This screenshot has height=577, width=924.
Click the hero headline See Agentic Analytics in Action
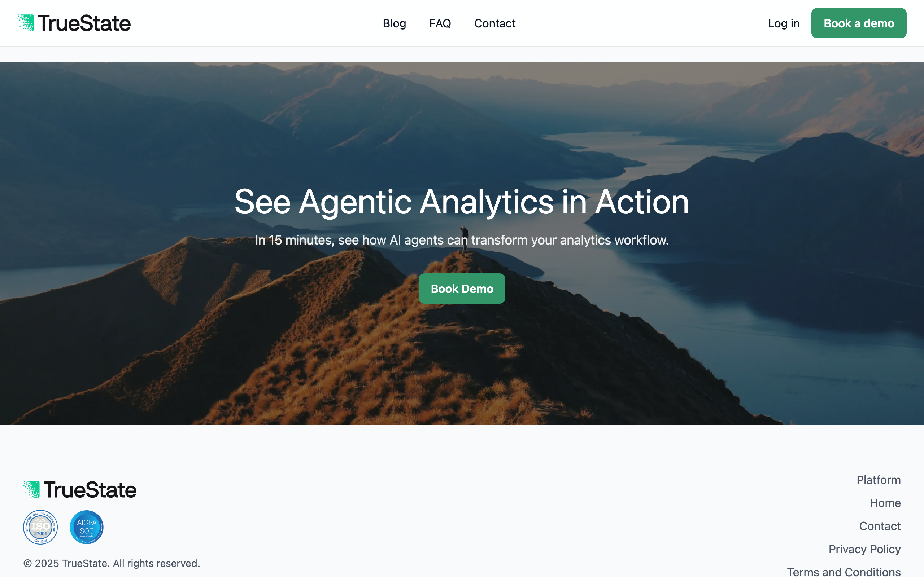[x=462, y=202]
